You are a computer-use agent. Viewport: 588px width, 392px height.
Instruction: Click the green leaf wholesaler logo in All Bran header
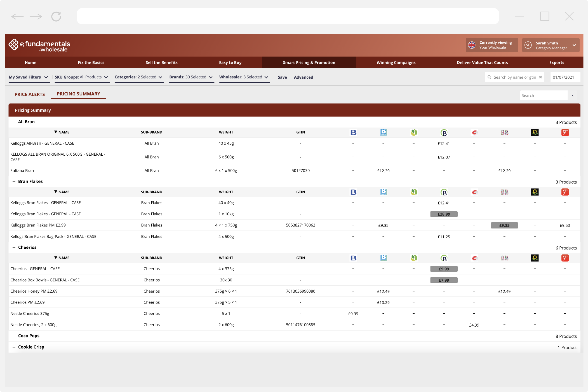414,132
